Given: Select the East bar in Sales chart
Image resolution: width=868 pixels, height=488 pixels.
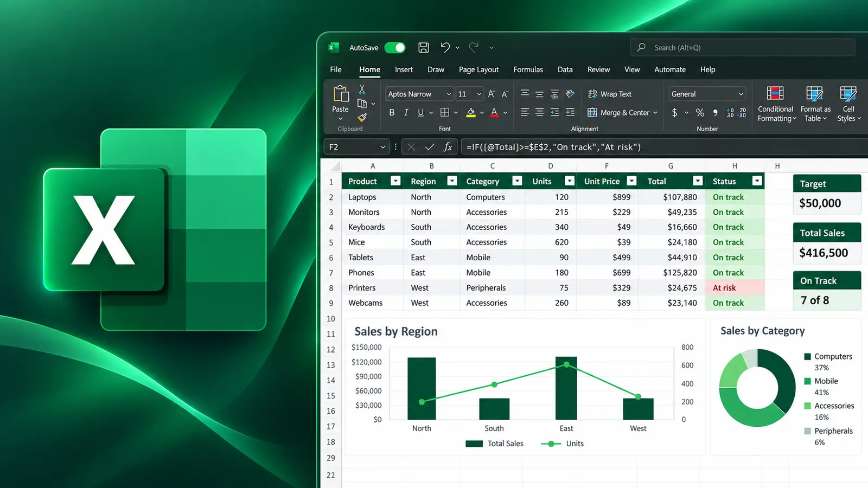Looking at the screenshot, I should pos(566,388).
